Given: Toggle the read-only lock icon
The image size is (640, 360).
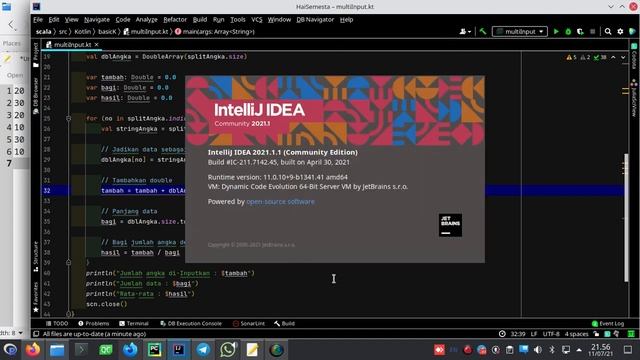Looking at the screenshot, I should pos(596,334).
